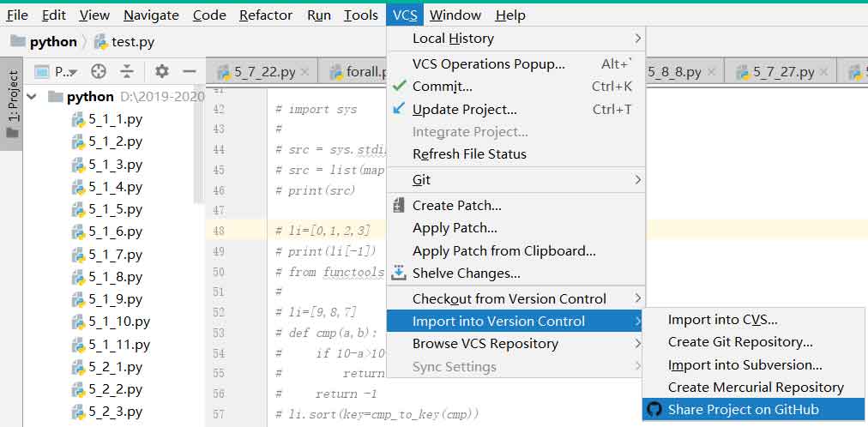This screenshot has width=868, height=427.
Task: Choose Share Project on GitHub
Action: [x=753, y=410]
